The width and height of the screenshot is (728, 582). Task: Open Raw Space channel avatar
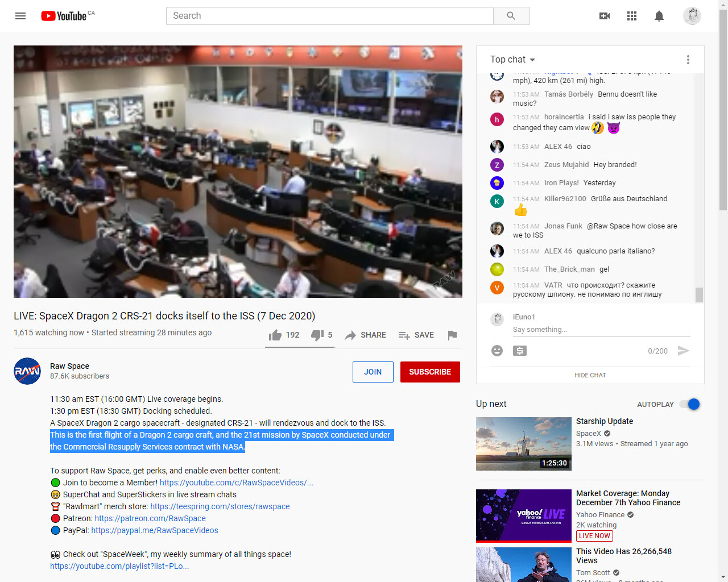coord(27,371)
